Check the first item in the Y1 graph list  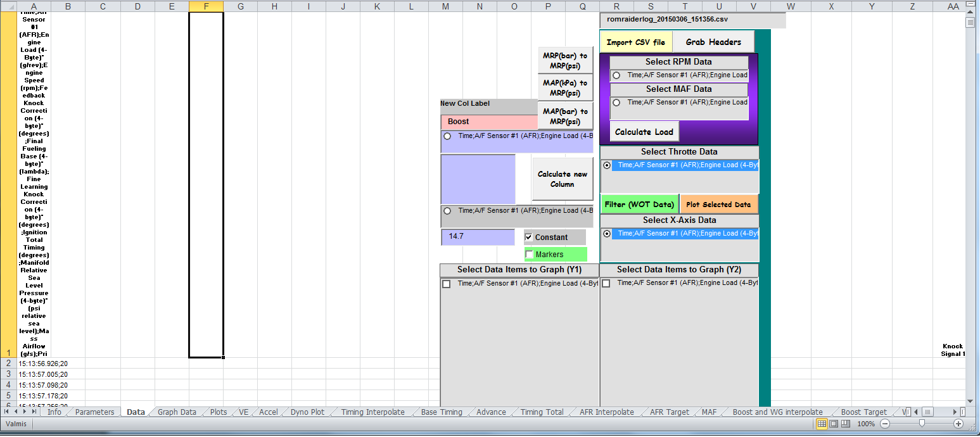pyautogui.click(x=447, y=284)
